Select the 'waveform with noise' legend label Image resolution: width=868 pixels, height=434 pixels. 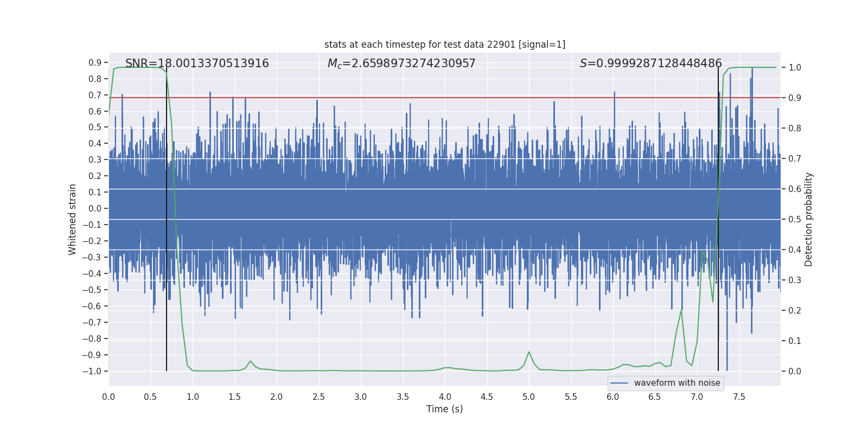pos(676,383)
